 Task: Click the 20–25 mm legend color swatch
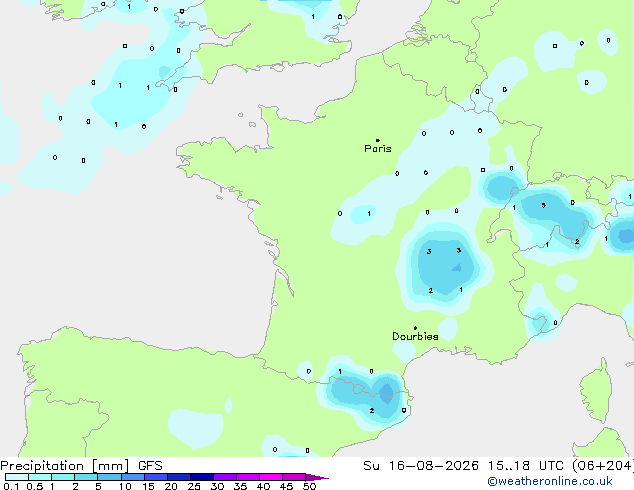pos(179,477)
